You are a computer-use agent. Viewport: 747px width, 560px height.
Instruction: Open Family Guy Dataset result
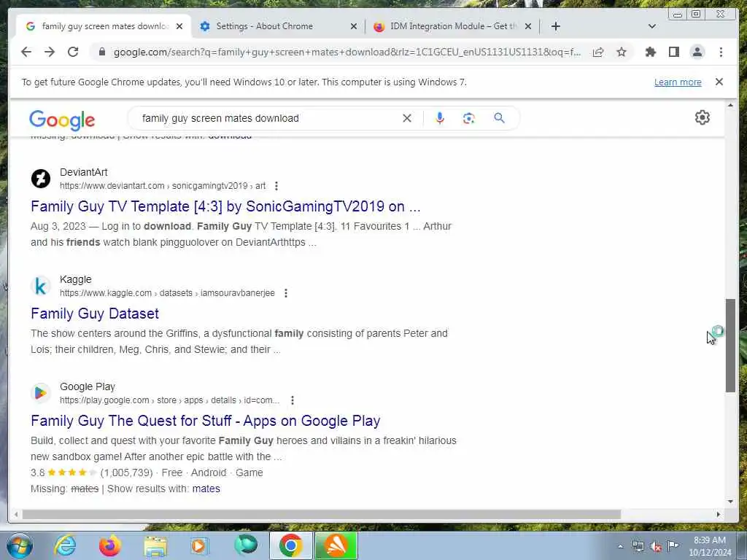(x=95, y=314)
